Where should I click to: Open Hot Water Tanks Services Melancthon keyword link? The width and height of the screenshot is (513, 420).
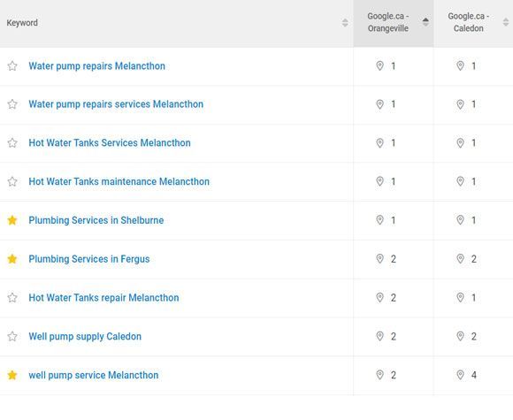click(110, 143)
